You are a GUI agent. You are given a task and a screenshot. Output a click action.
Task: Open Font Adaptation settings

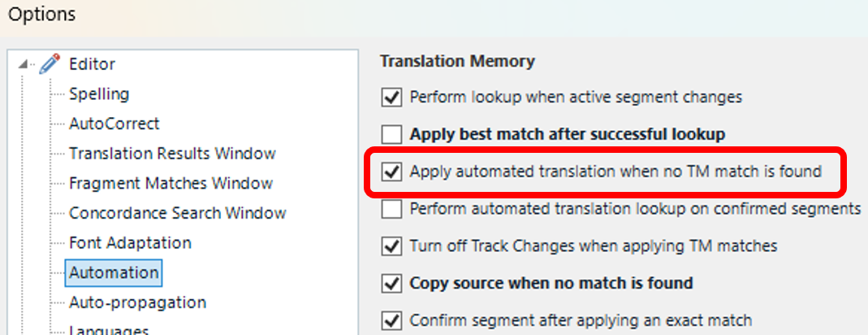coord(130,242)
